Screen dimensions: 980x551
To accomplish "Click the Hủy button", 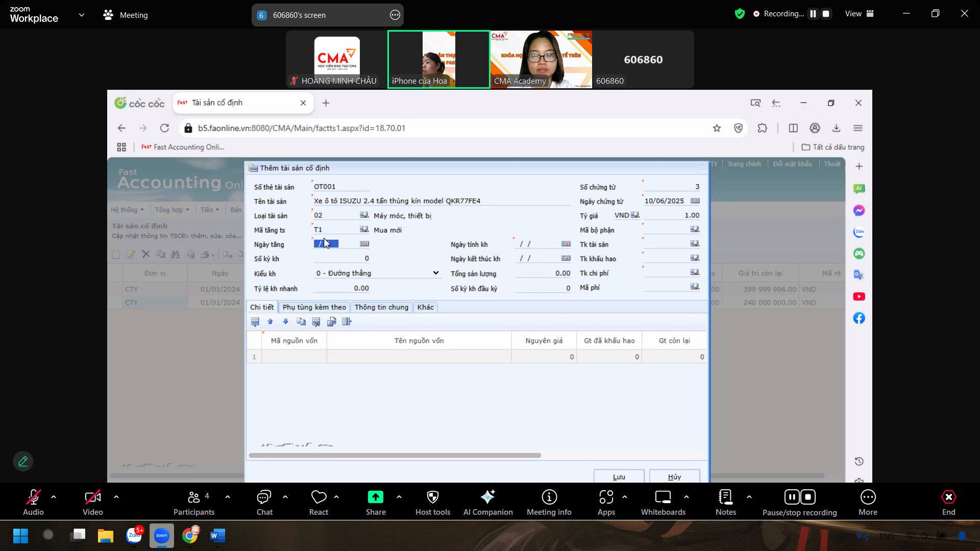I will (x=674, y=477).
